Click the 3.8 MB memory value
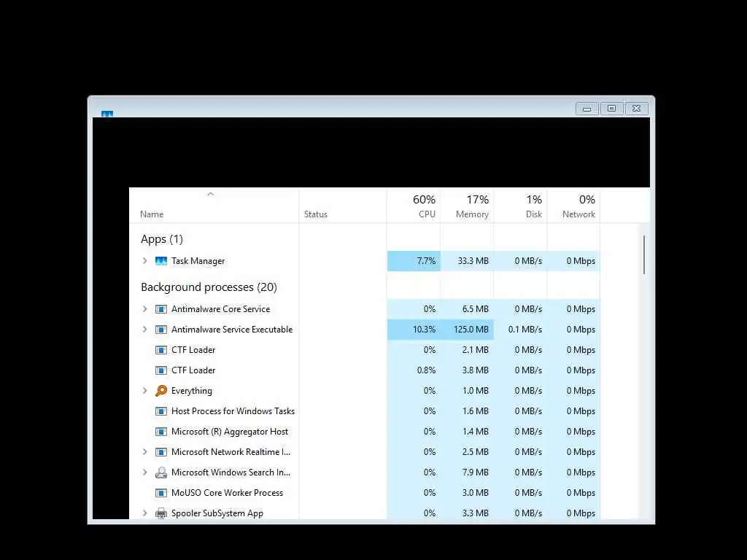Image resolution: width=747 pixels, height=560 pixels. (x=476, y=370)
